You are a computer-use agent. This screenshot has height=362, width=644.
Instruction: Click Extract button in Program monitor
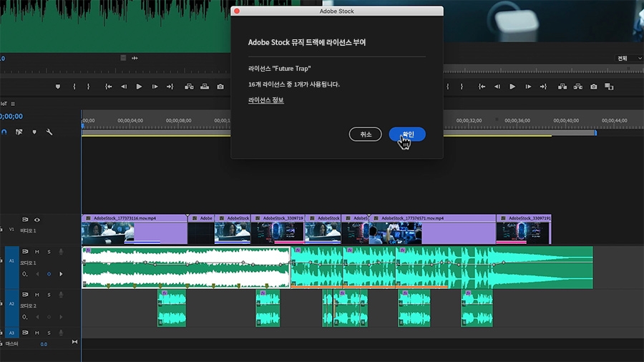578,87
